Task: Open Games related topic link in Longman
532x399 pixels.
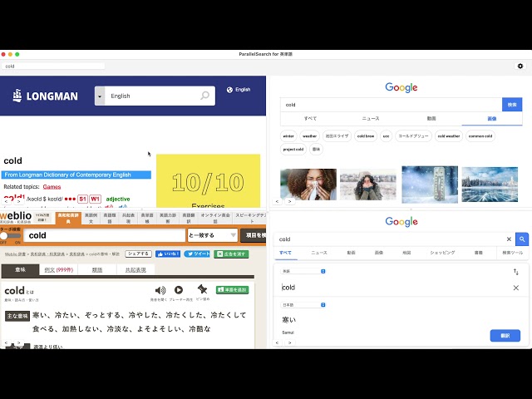Action: 52,186
